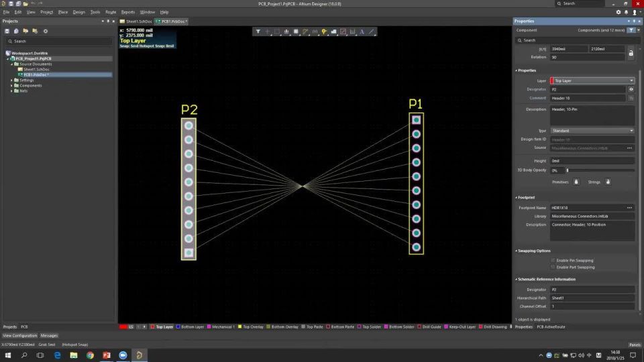Open Windows Start menu

pos(8,355)
